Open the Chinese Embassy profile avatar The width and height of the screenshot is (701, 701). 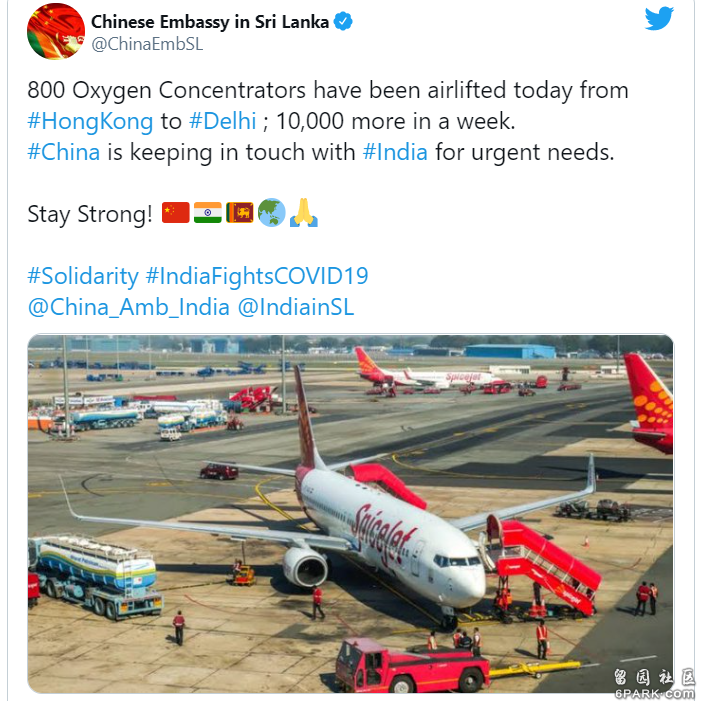(56, 31)
